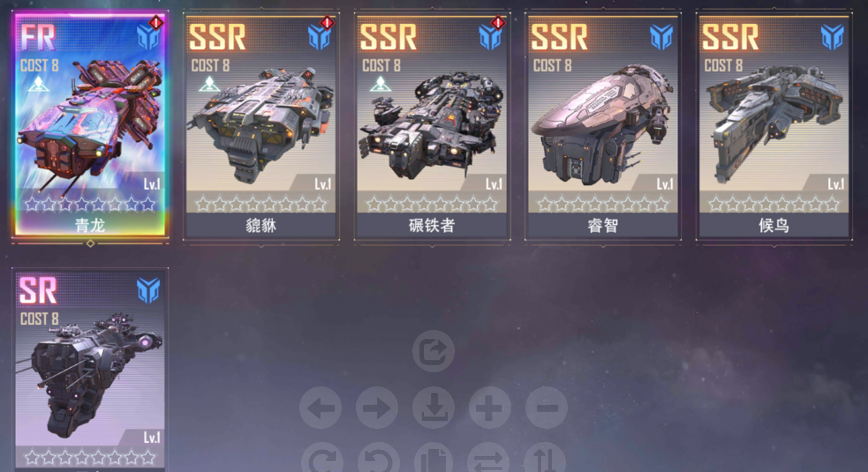Select the FR 青龙 ship card
The image size is (868, 472).
[x=90, y=126]
